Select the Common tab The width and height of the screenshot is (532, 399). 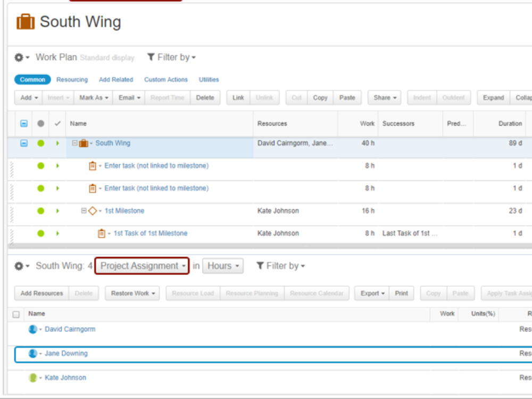[32, 80]
